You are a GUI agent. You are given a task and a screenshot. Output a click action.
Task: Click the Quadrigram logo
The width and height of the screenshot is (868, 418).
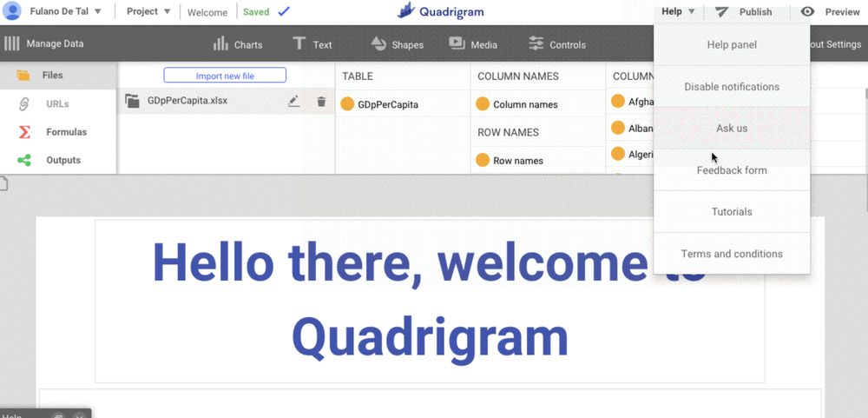[441, 11]
